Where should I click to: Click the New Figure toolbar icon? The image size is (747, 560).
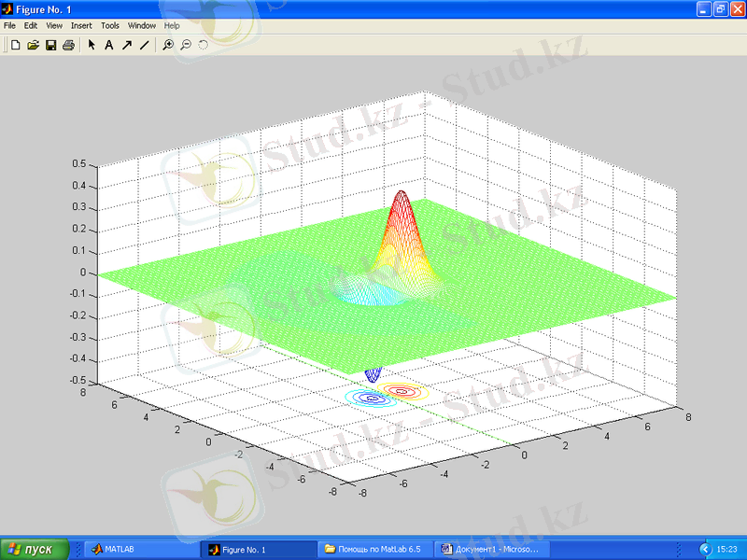16,44
